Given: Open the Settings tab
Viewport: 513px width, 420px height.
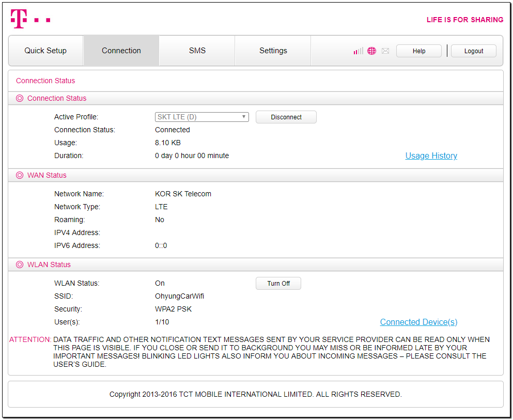Looking at the screenshot, I should pyautogui.click(x=273, y=51).
